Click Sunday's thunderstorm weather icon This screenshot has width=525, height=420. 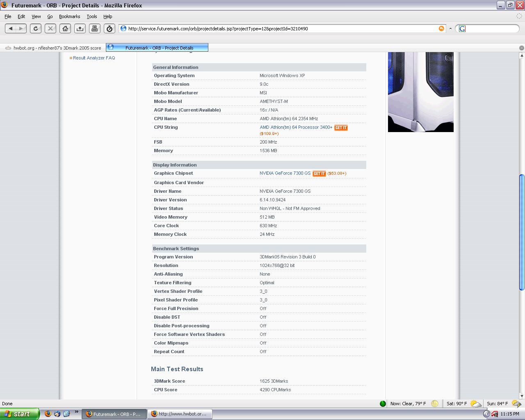tap(516, 404)
